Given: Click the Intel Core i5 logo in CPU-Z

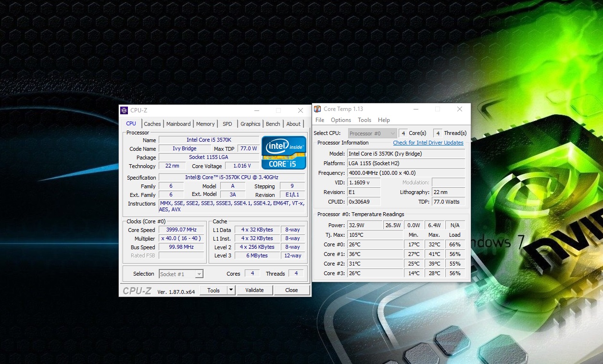Looking at the screenshot, I should pyautogui.click(x=284, y=153).
